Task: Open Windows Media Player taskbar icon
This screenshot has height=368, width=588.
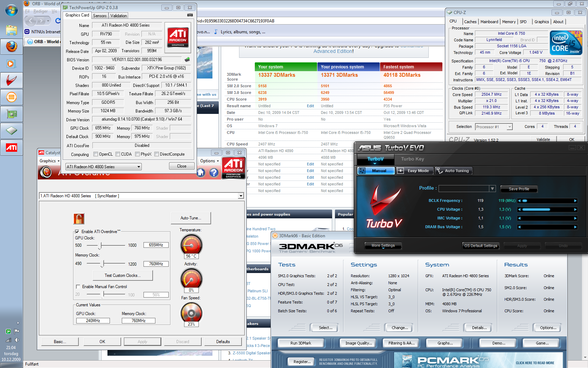Action: pyautogui.click(x=11, y=64)
